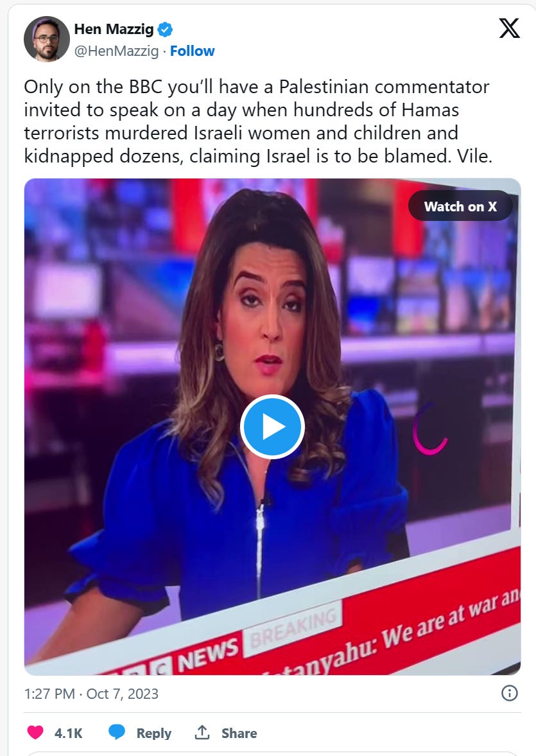Select the Share label

tap(239, 734)
